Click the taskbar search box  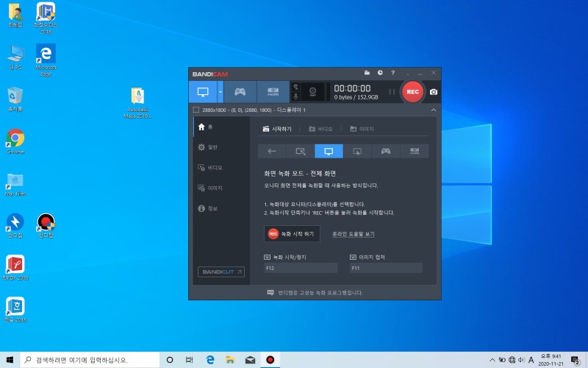(90, 360)
